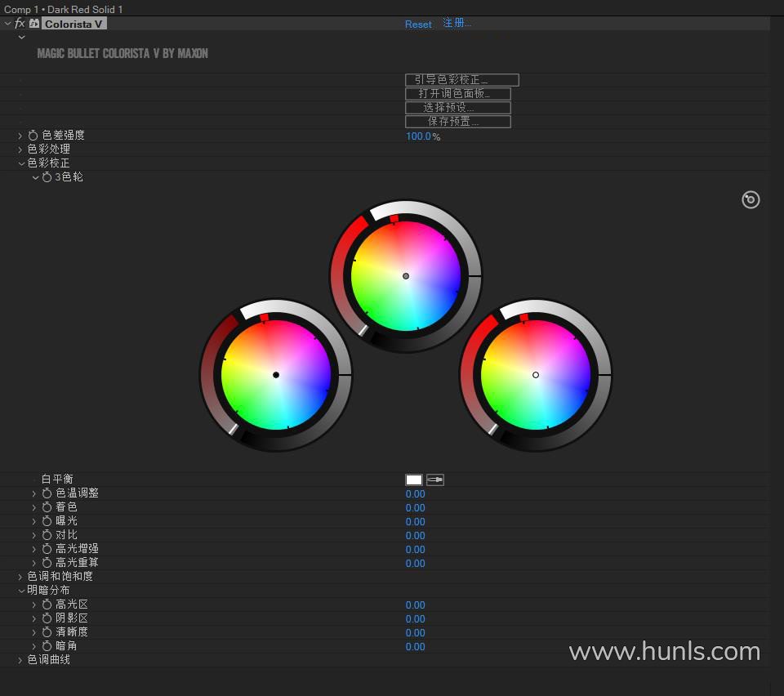The width and height of the screenshot is (784, 696).
Task: Expand the 着色 property
Action: (34, 507)
